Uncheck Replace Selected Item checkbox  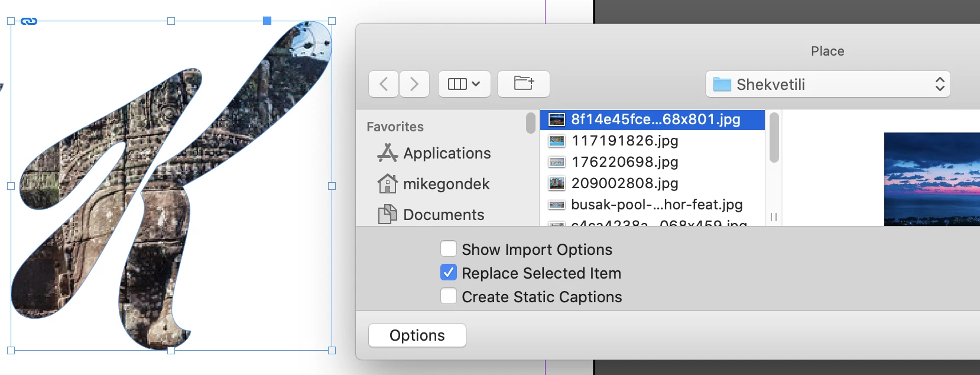pyautogui.click(x=449, y=272)
